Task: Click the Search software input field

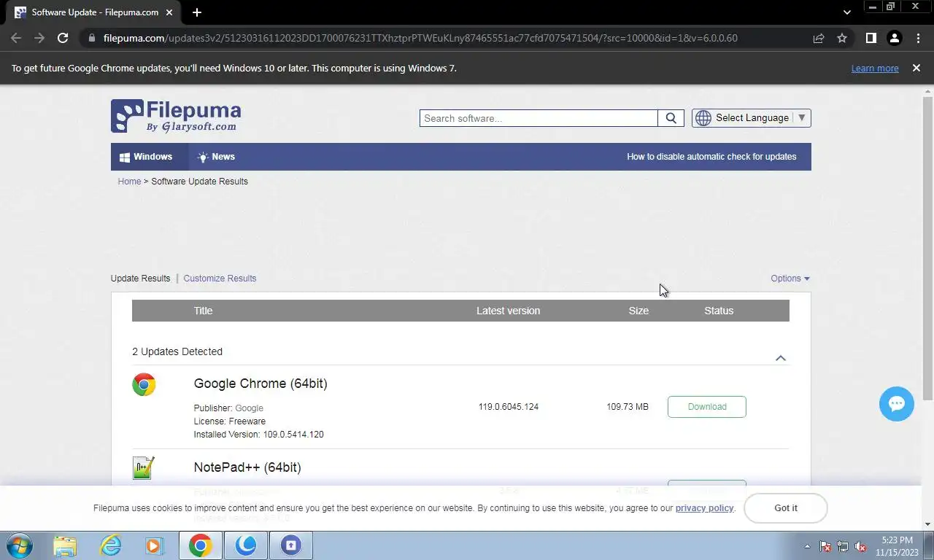Action: tap(539, 118)
